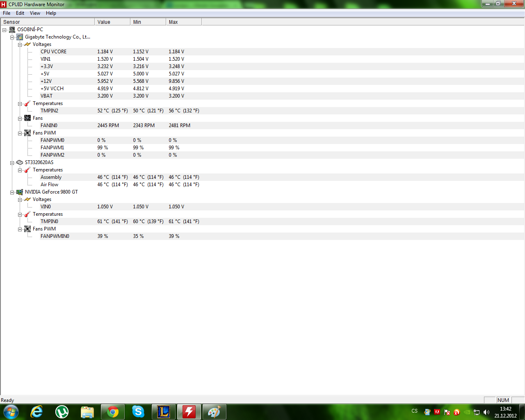Click the red lightning bolt taskbar icon
Image resolution: width=525 pixels, height=420 pixels.
tap(189, 412)
